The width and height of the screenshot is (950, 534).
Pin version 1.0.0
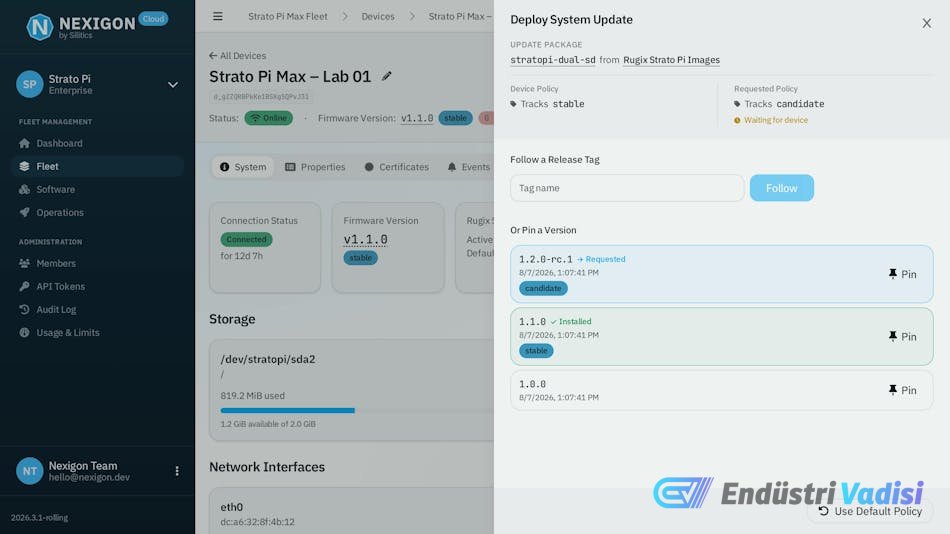click(902, 390)
